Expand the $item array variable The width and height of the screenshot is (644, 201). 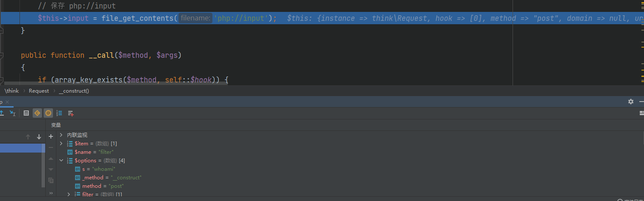[61, 144]
